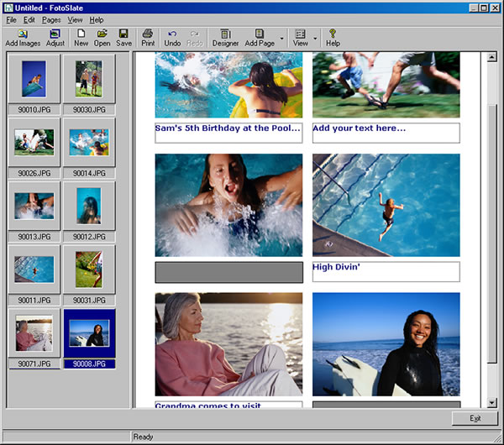The image size is (504, 445).
Task: Select the splashing girl photo on the page
Action: pyautogui.click(x=228, y=205)
